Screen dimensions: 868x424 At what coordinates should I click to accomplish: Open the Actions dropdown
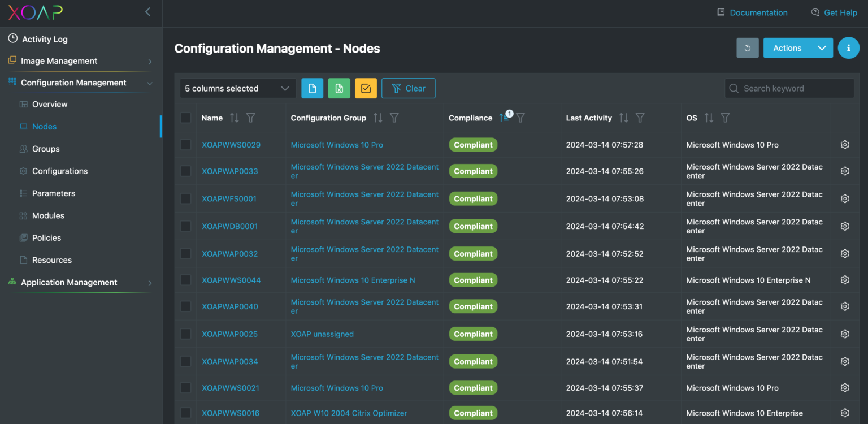click(x=798, y=48)
